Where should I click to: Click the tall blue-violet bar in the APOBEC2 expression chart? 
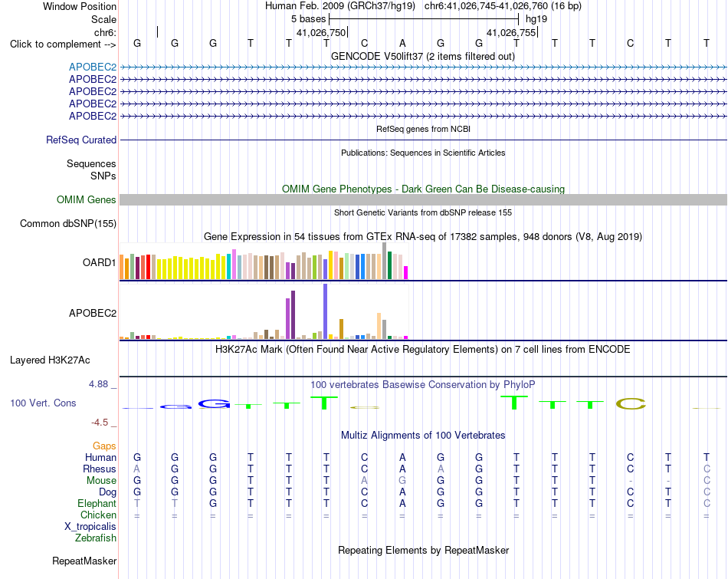click(326, 311)
